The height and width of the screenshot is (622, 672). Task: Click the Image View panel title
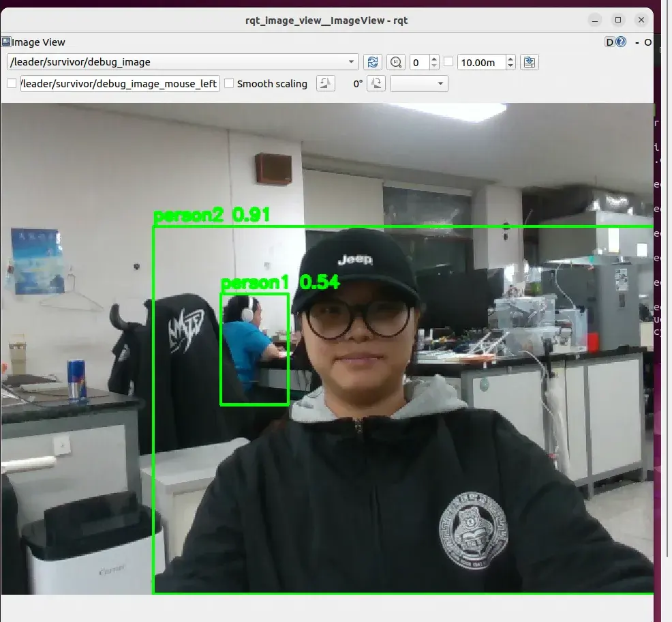pos(38,42)
